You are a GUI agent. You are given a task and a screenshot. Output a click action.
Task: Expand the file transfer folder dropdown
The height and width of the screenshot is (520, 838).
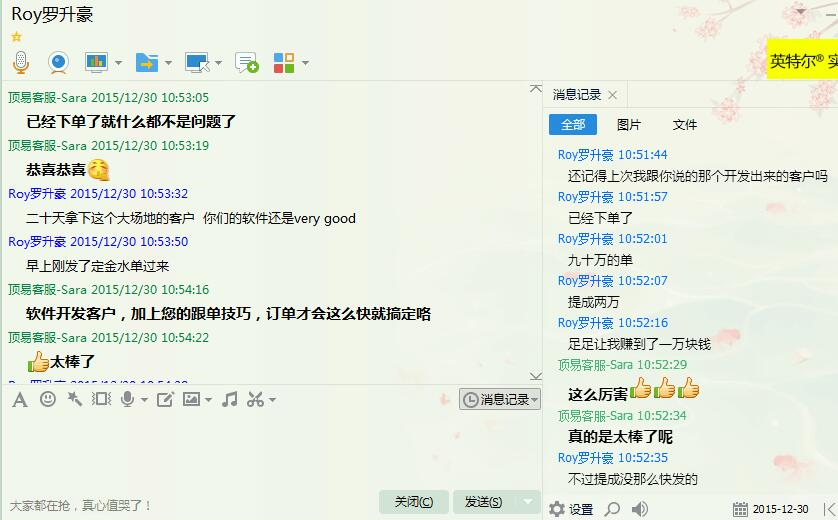click(x=168, y=63)
